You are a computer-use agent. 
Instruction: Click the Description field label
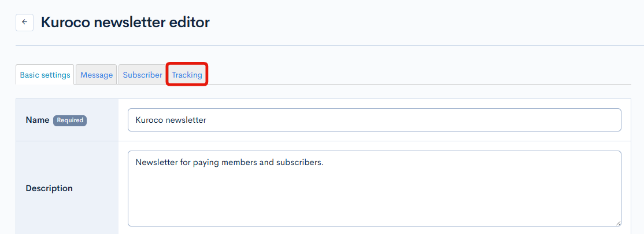click(x=49, y=188)
